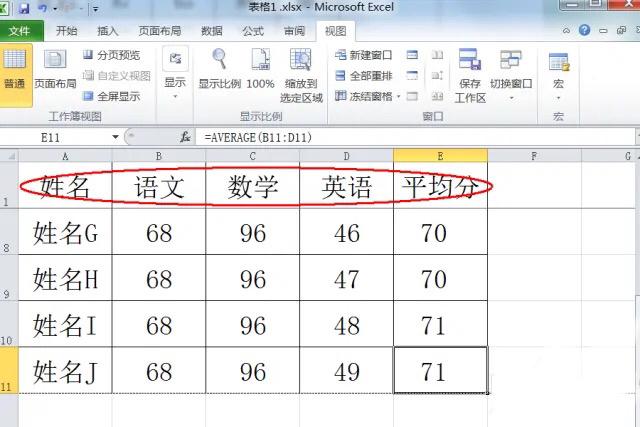Switch to the 公式 ribbon tab
640x427 pixels.
[x=253, y=31]
